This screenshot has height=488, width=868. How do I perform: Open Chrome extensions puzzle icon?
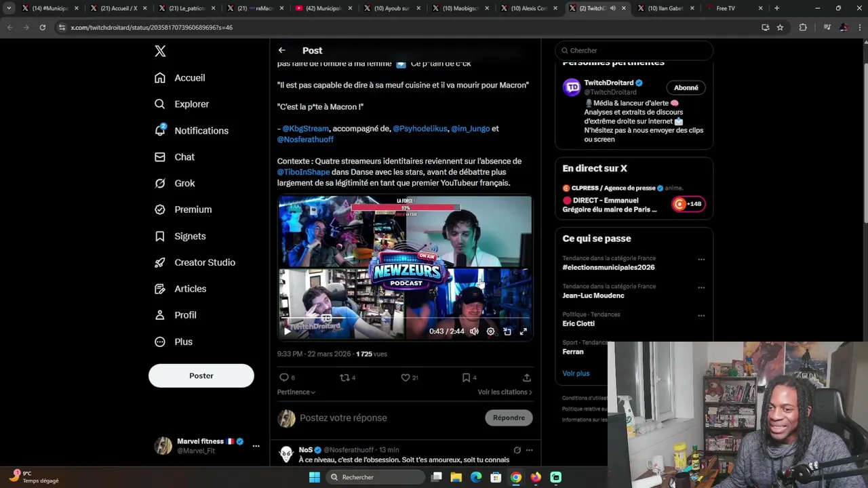pyautogui.click(x=803, y=28)
